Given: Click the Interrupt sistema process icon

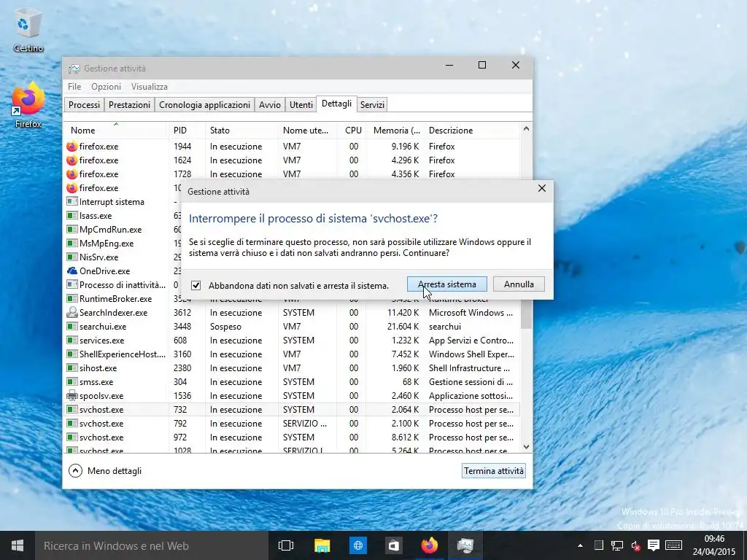Looking at the screenshot, I should coord(72,202).
